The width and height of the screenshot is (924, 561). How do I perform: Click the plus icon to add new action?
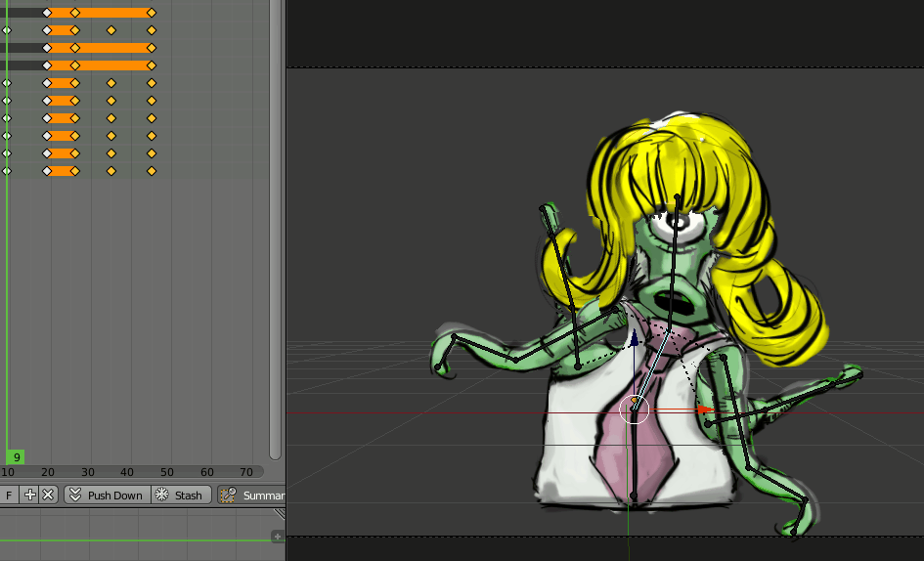[x=30, y=496]
